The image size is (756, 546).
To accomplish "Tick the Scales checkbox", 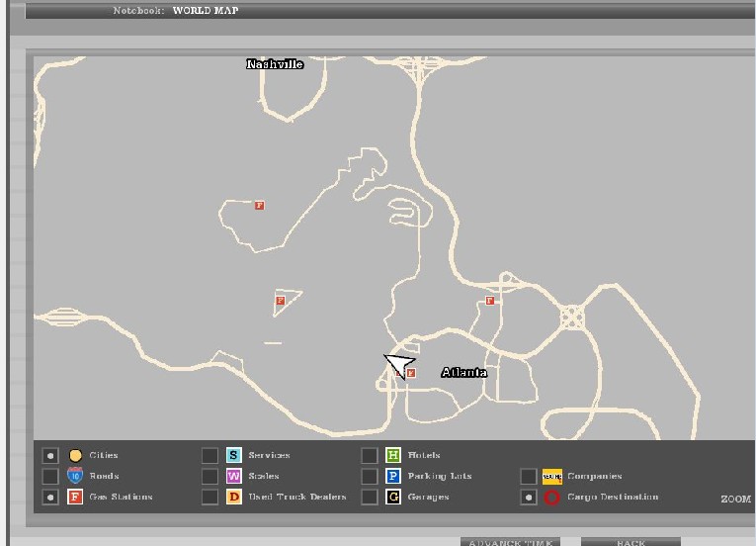I will 210,477.
